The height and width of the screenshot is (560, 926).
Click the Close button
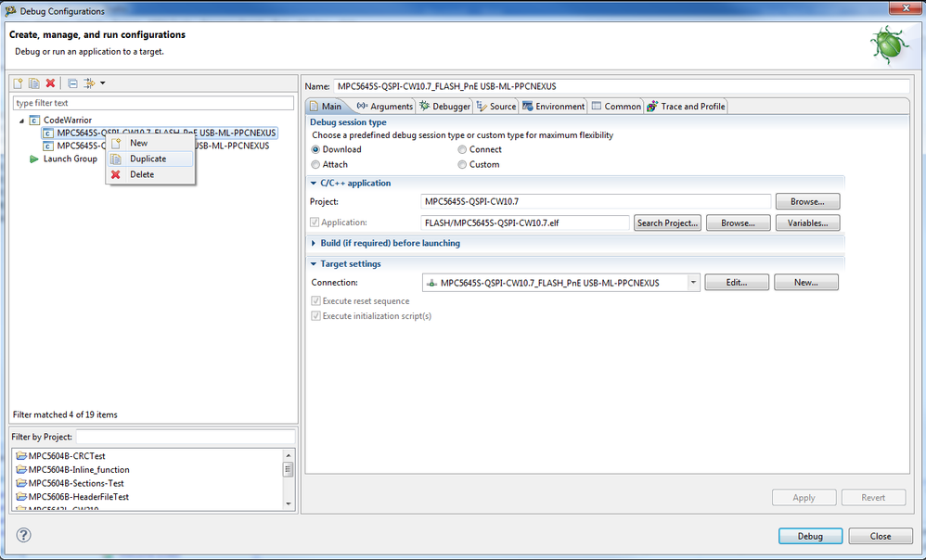pyautogui.click(x=881, y=536)
